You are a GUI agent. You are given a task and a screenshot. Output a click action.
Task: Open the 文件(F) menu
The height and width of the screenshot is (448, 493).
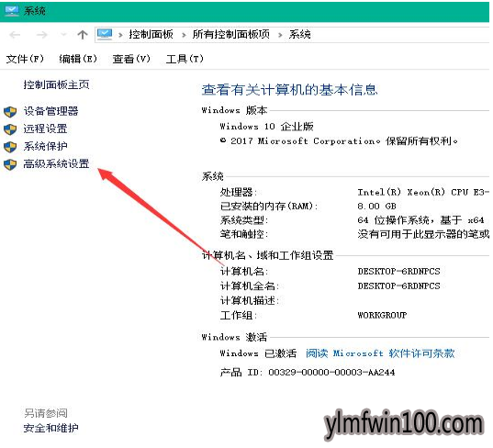click(x=25, y=59)
